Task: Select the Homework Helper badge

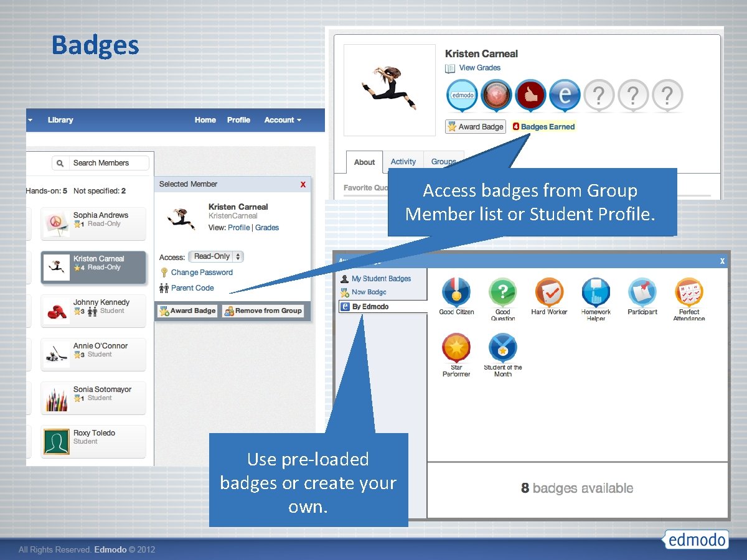Action: click(x=596, y=291)
